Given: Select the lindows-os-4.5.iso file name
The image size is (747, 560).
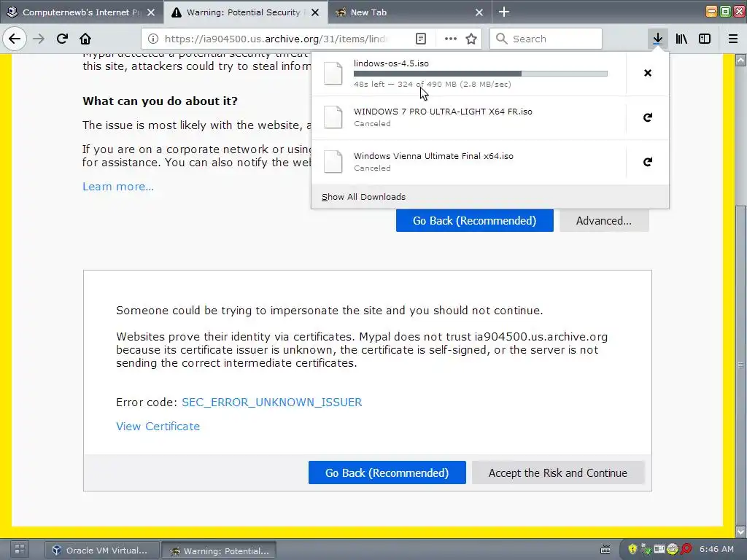Looking at the screenshot, I should coord(391,63).
